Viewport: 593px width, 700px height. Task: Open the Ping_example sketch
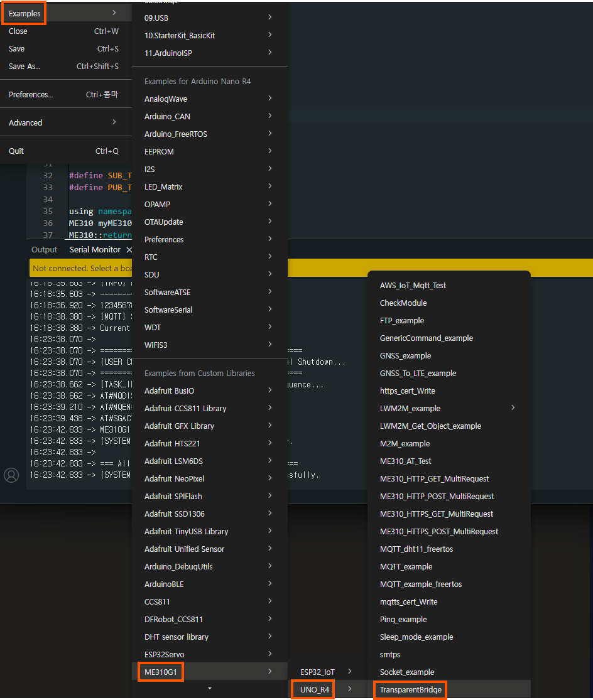point(449,619)
